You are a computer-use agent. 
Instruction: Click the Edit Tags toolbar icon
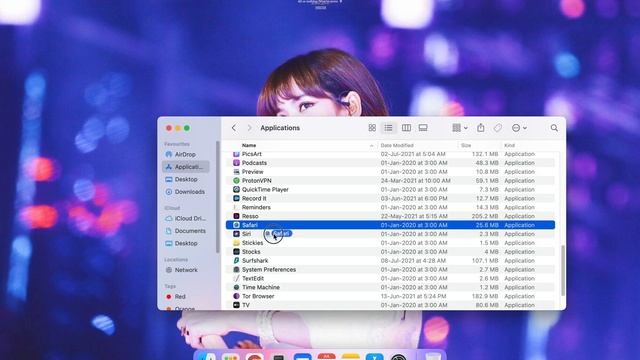click(498, 128)
